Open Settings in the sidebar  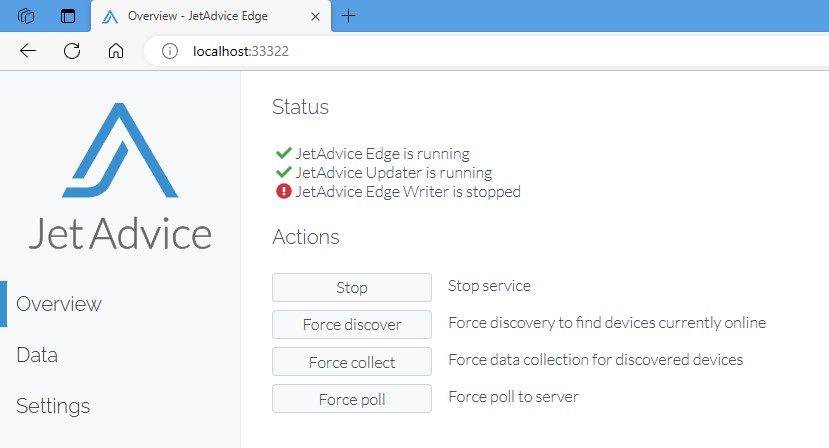(x=53, y=406)
